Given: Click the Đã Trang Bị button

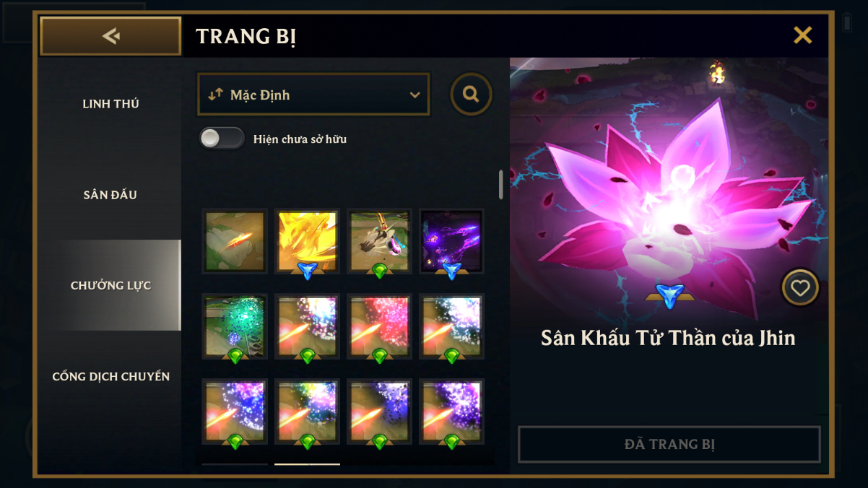Looking at the screenshot, I should pyautogui.click(x=669, y=444).
